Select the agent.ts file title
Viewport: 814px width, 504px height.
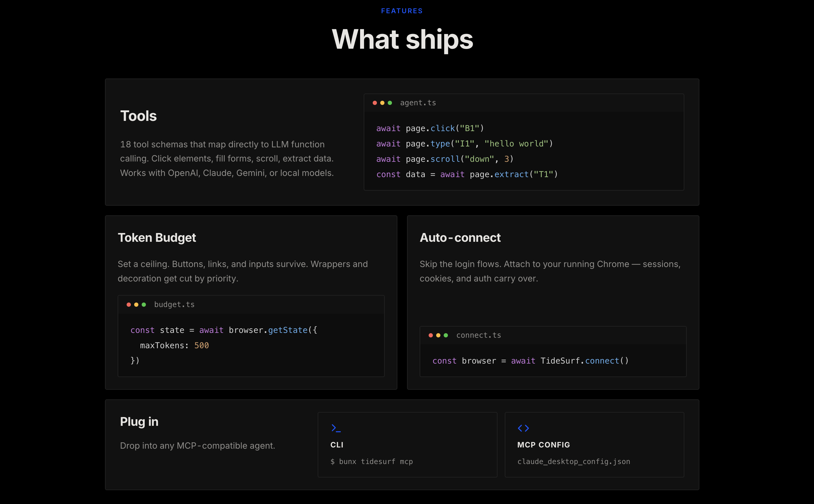(418, 103)
